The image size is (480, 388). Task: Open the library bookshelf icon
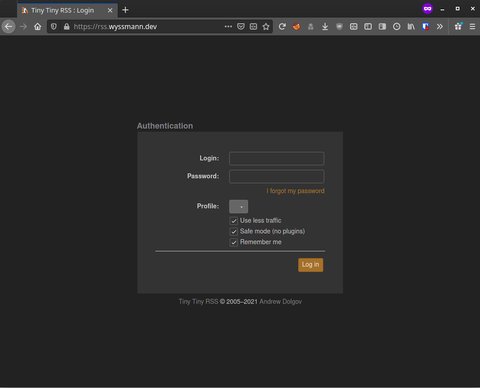411,26
